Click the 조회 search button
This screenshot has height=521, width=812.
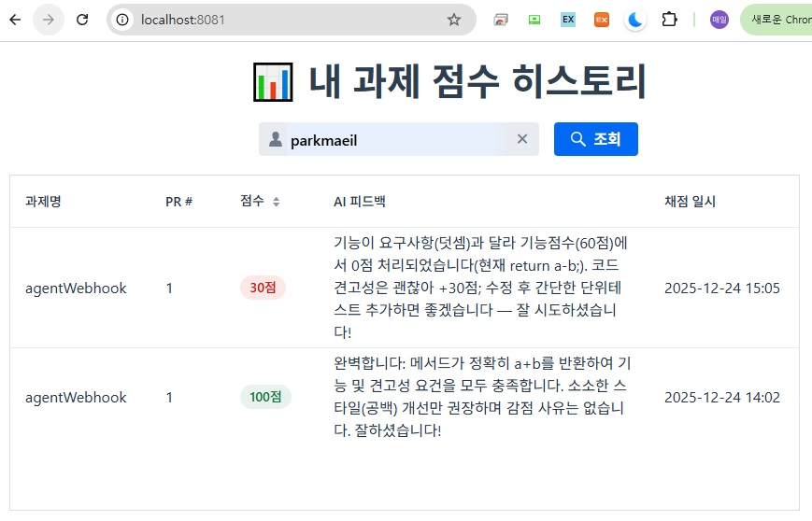pyautogui.click(x=595, y=139)
